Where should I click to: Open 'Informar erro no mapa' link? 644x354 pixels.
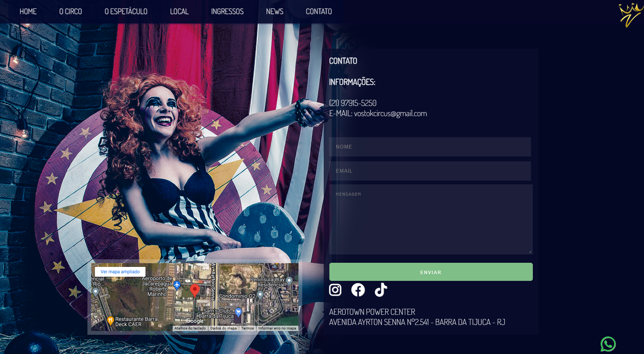coord(277,328)
